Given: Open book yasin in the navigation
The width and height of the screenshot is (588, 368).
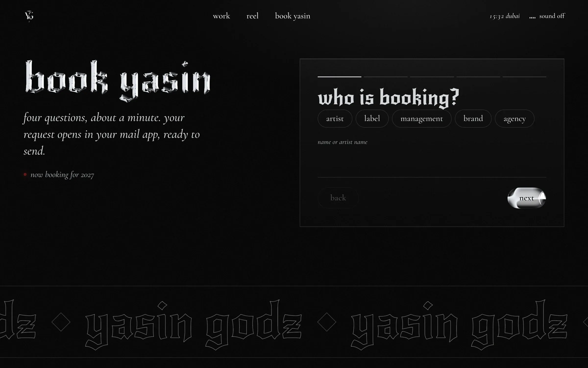Looking at the screenshot, I should pyautogui.click(x=293, y=16).
